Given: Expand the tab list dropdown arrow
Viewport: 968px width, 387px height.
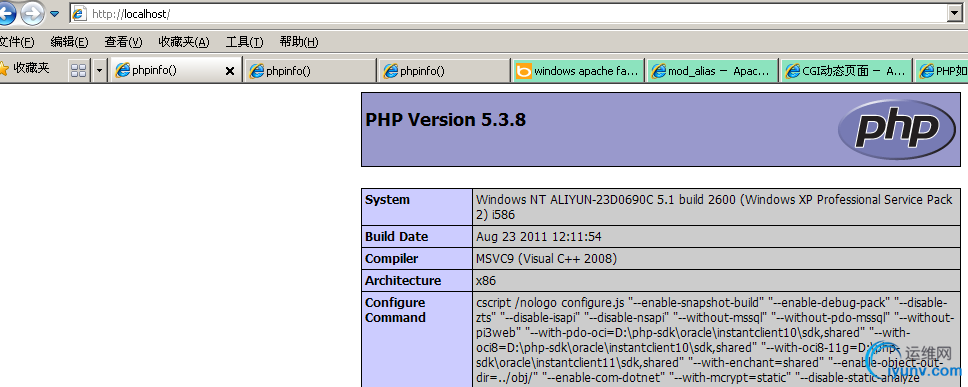Looking at the screenshot, I should coord(100,70).
